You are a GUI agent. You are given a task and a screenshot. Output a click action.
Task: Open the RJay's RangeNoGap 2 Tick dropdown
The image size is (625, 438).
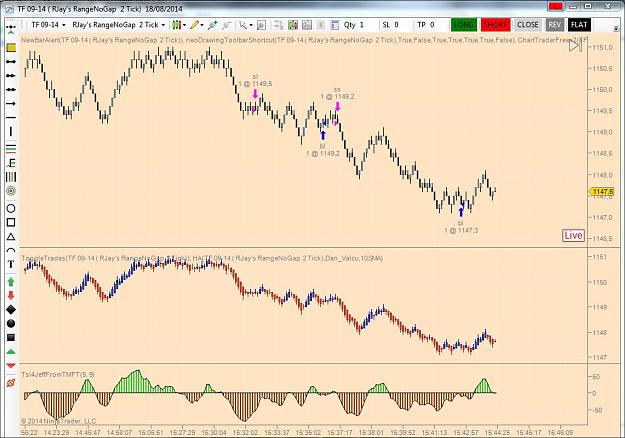coord(118,25)
